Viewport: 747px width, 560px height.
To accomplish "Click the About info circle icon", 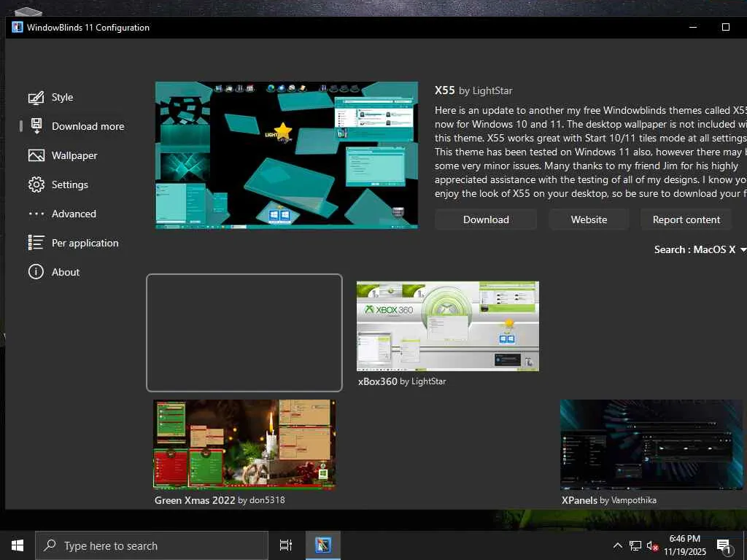I will tap(36, 272).
